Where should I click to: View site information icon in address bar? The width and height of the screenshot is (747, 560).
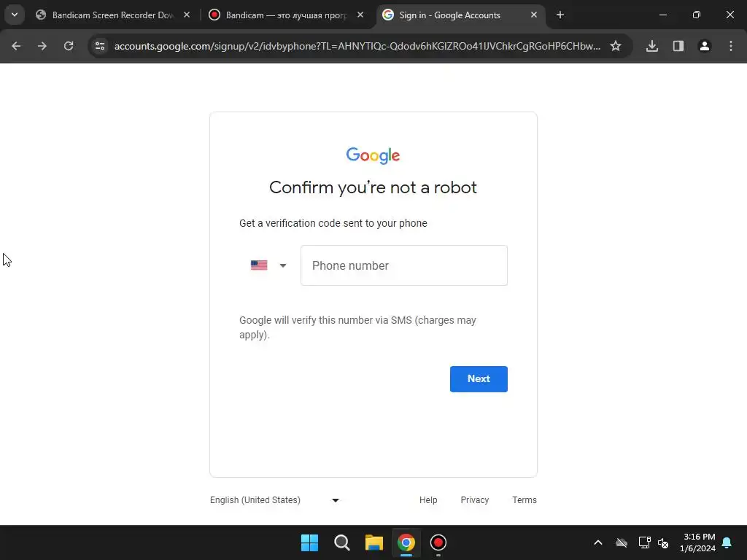(100, 46)
